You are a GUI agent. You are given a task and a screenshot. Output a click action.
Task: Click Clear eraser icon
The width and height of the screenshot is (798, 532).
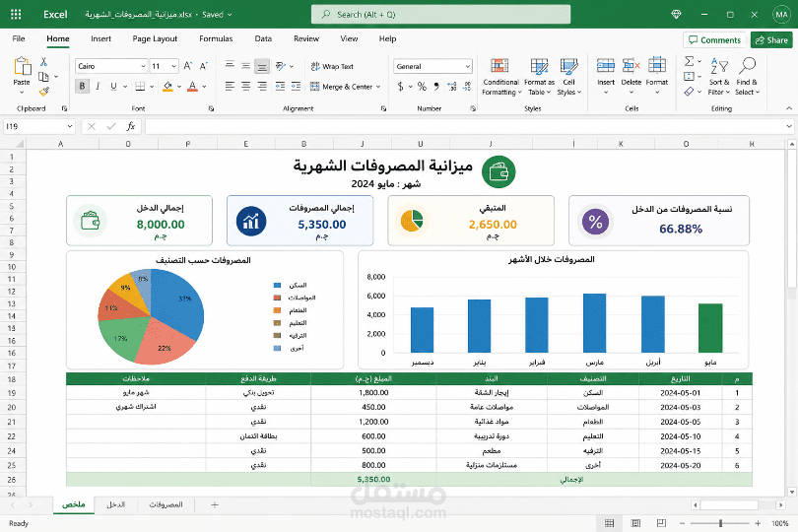click(689, 92)
